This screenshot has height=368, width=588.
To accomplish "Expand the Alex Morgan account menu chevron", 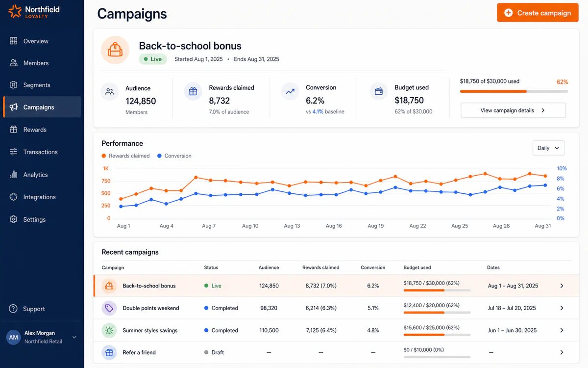I will pos(74,337).
